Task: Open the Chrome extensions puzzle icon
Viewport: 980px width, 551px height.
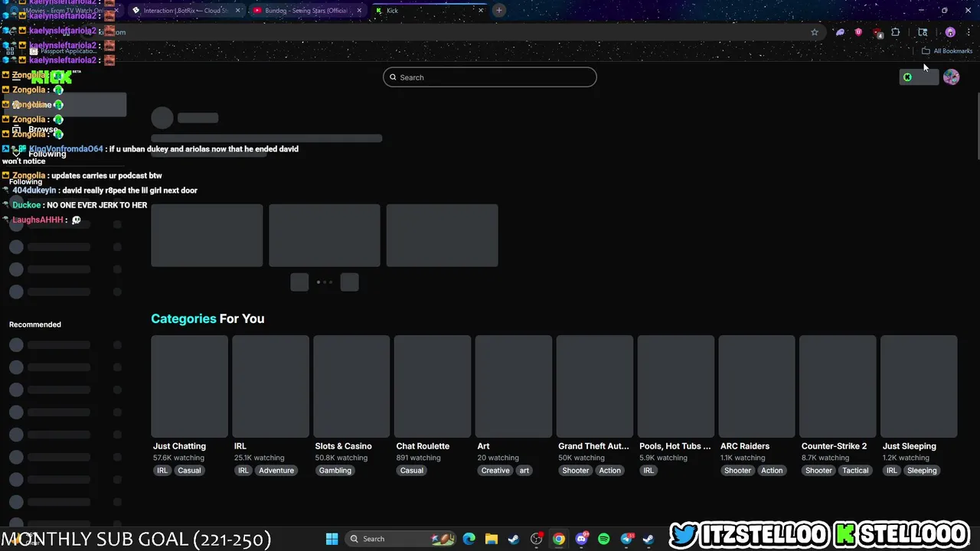Action: 896,32
